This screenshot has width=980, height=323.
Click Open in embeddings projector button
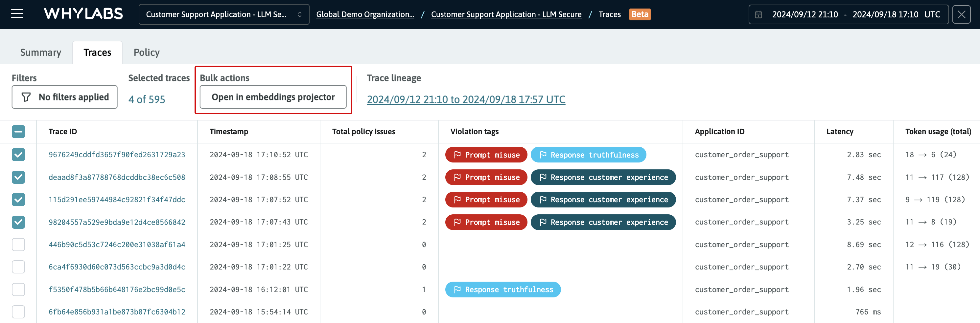click(273, 97)
